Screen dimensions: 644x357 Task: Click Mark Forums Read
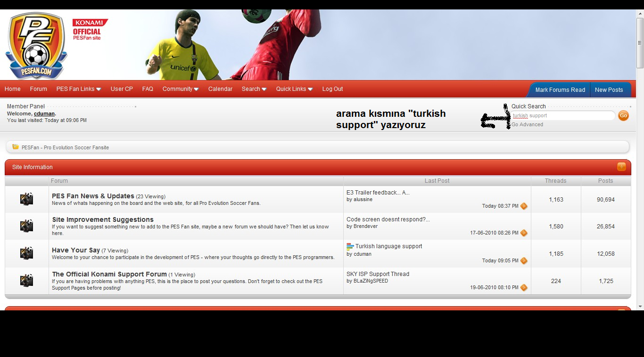coord(560,89)
